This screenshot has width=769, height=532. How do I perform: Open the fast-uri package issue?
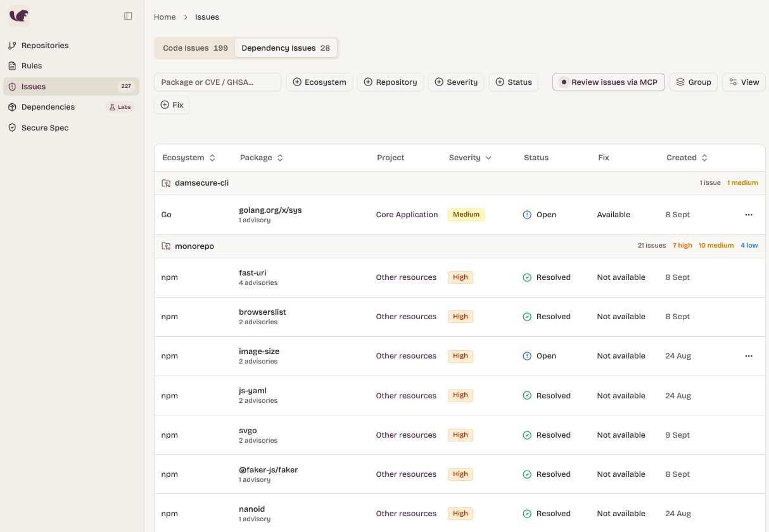point(252,273)
